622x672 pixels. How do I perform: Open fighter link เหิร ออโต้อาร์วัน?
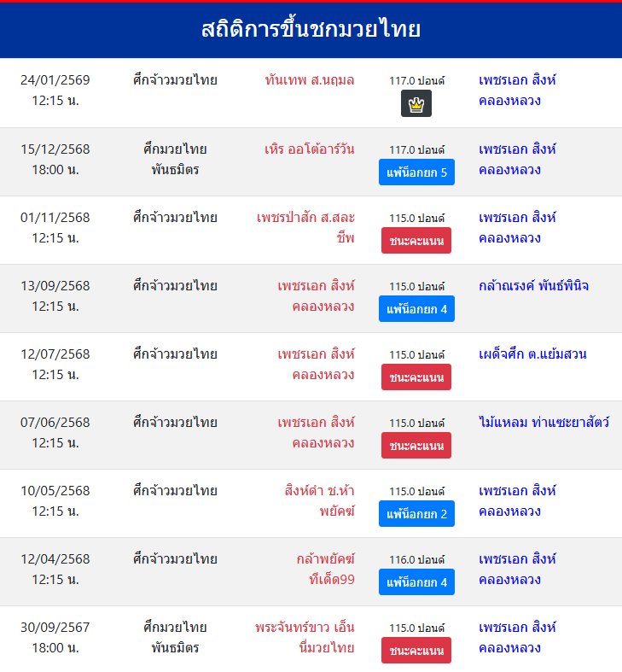310,149
